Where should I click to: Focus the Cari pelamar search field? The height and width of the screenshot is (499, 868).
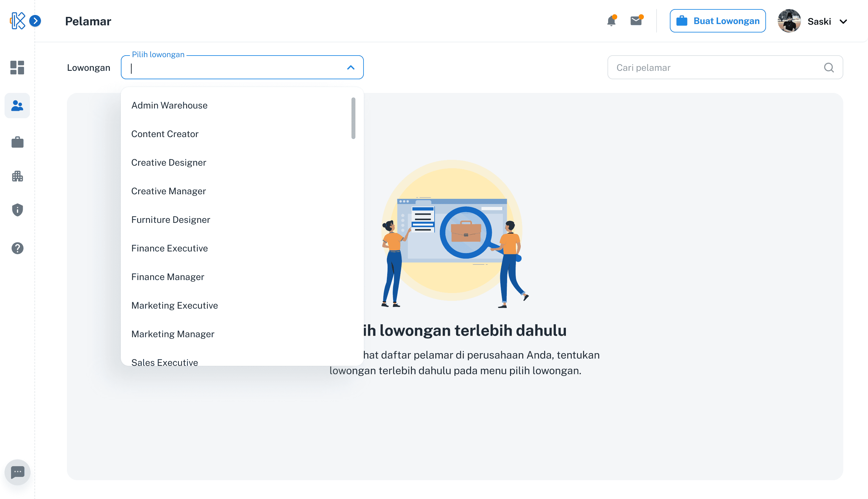(716, 68)
